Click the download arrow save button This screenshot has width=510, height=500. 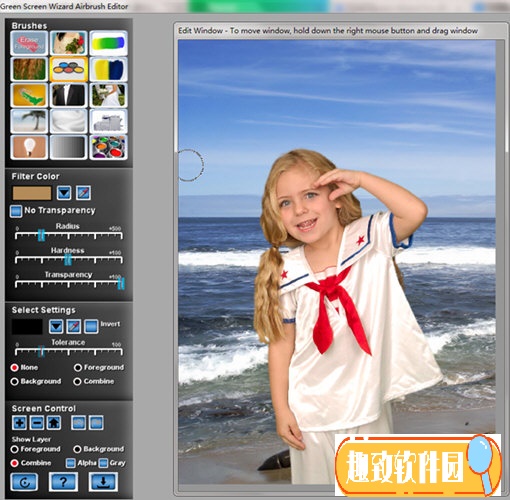click(103, 482)
